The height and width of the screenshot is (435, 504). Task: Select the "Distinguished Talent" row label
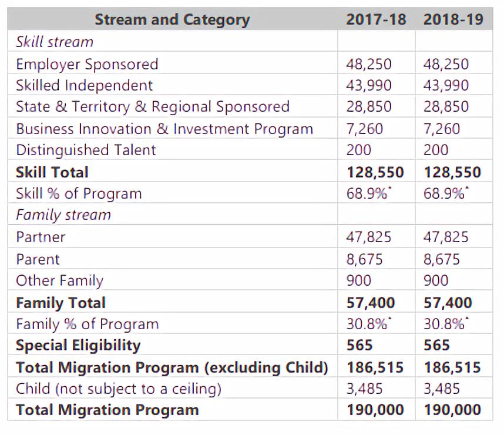86,150
